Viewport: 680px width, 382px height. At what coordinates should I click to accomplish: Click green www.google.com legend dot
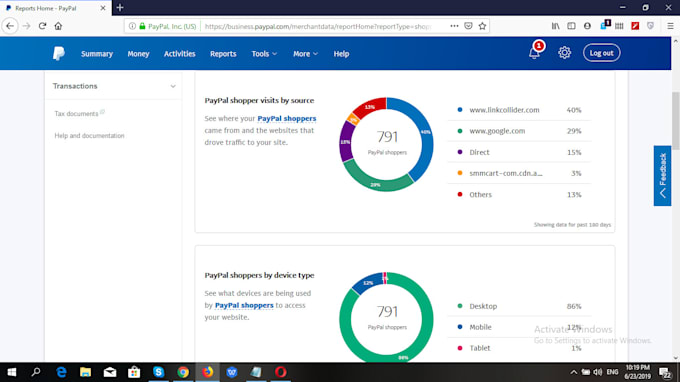click(460, 131)
